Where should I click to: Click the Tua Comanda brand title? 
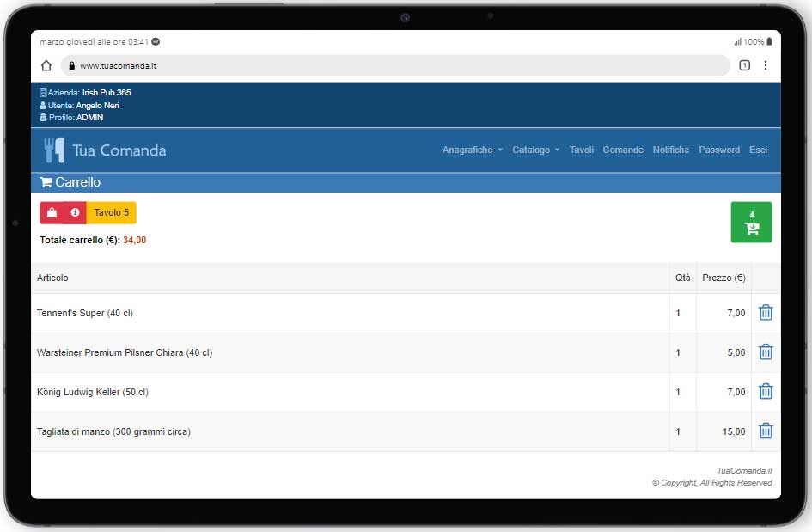pyautogui.click(x=119, y=150)
